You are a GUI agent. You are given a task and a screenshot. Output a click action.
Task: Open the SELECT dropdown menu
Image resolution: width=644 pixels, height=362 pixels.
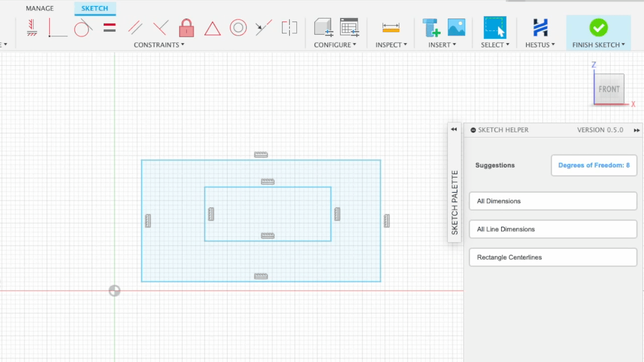coord(495,45)
